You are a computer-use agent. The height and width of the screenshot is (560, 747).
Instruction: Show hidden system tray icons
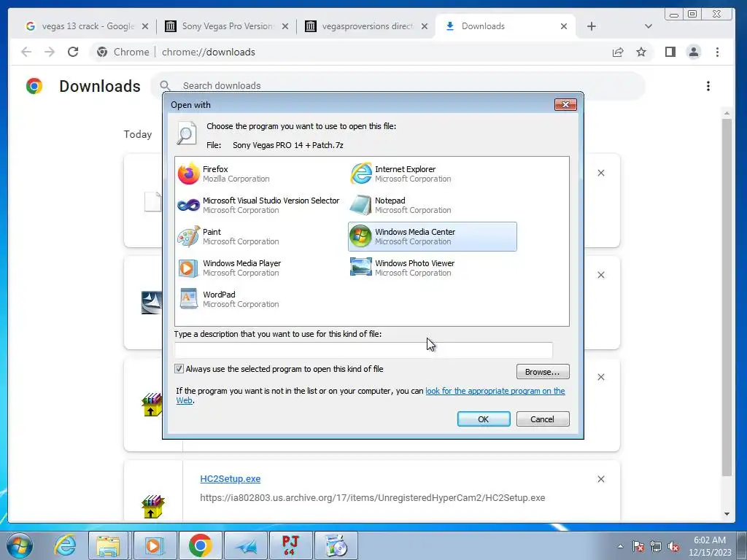[x=620, y=546]
